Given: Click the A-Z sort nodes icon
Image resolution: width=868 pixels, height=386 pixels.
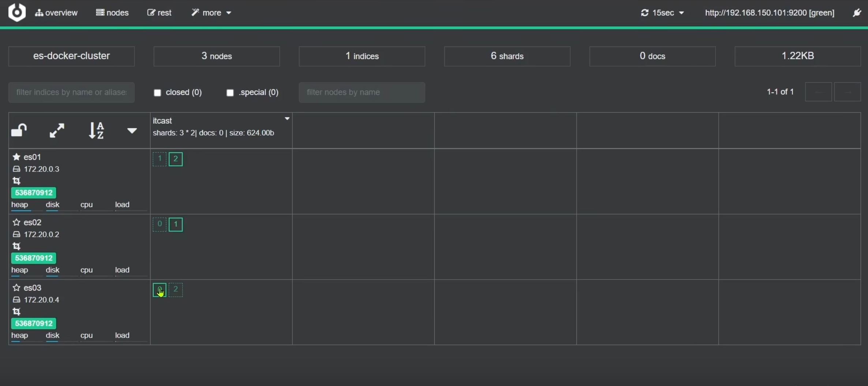Looking at the screenshot, I should (x=97, y=130).
